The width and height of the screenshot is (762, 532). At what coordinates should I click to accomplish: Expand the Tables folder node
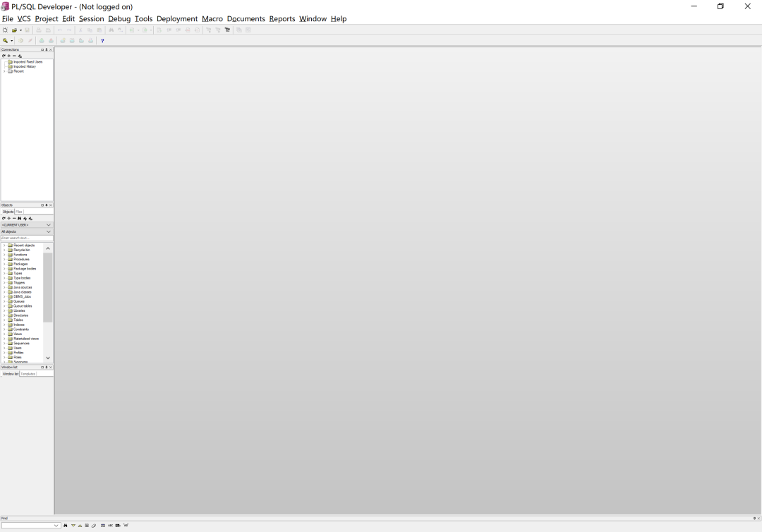pyautogui.click(x=4, y=320)
